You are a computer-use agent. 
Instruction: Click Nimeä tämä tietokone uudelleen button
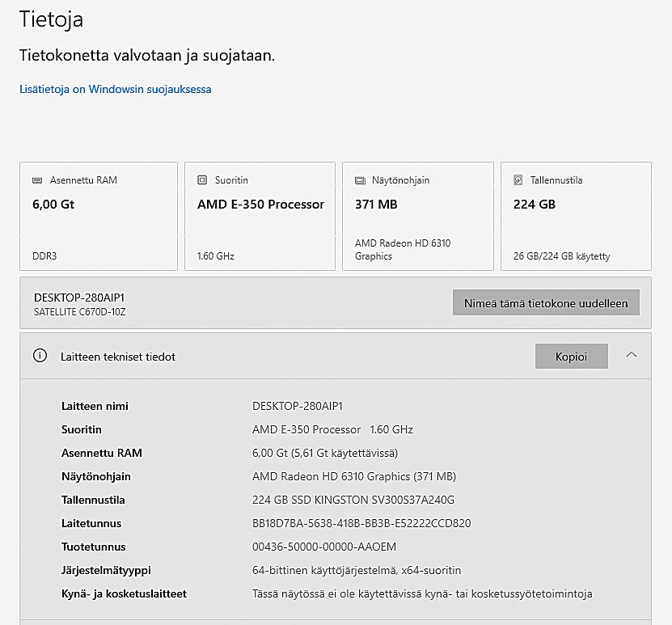[546, 303]
